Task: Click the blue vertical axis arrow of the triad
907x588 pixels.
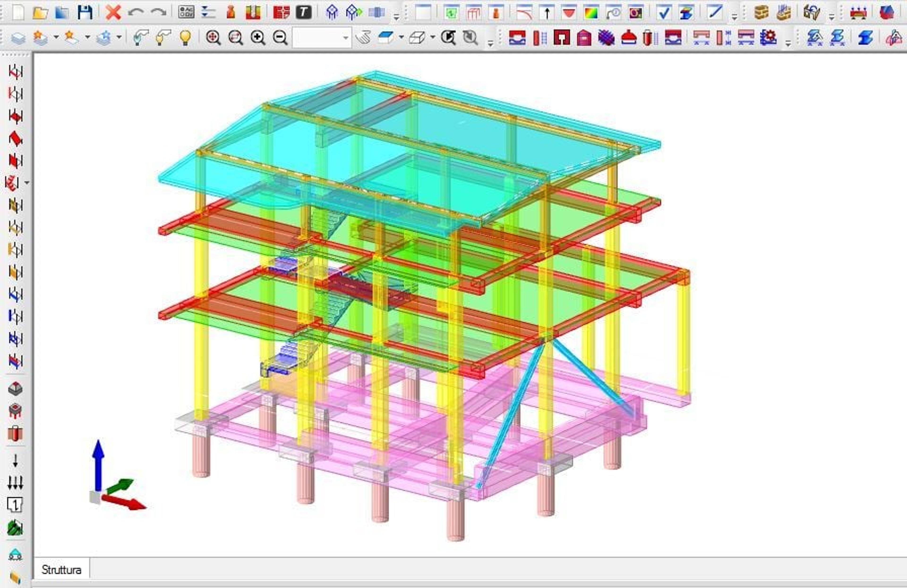Action: (98, 466)
